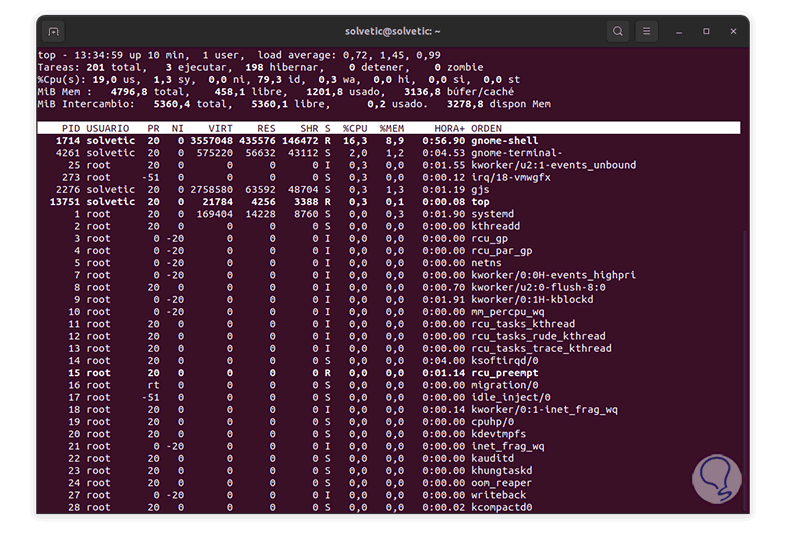Click the ORDEN column header
The width and height of the screenshot is (786, 533).
[486, 128]
